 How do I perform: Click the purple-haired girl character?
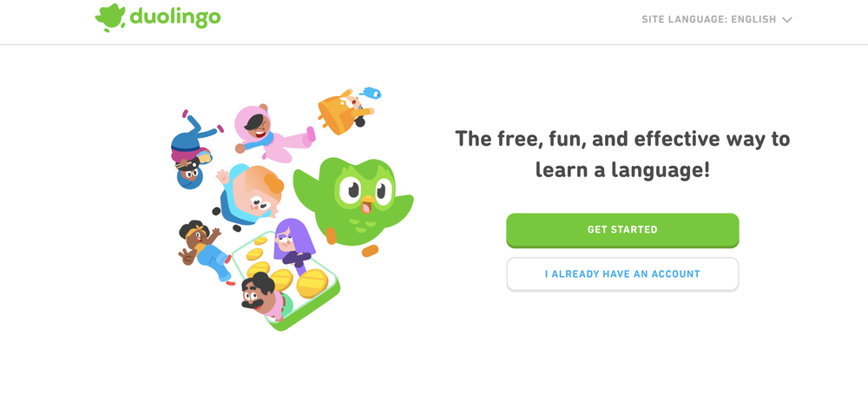[x=294, y=245]
